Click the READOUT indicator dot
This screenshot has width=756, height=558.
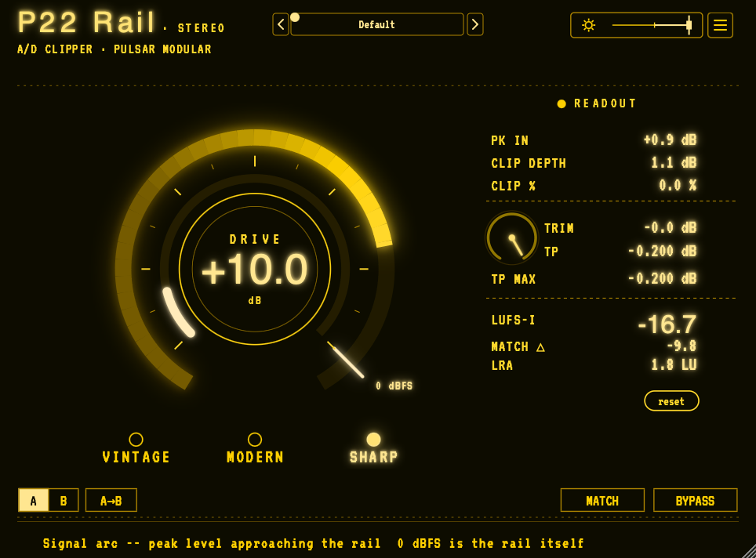coord(562,103)
